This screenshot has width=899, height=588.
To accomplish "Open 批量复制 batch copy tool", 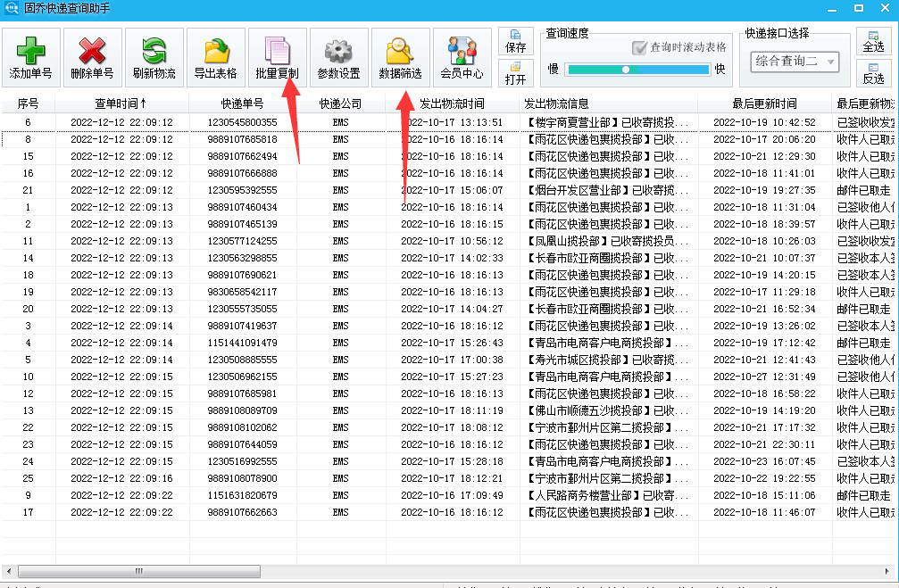I will pyautogui.click(x=278, y=57).
